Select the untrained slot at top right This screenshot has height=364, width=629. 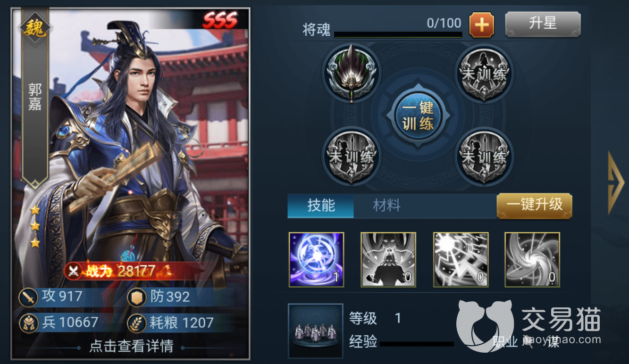pos(484,73)
